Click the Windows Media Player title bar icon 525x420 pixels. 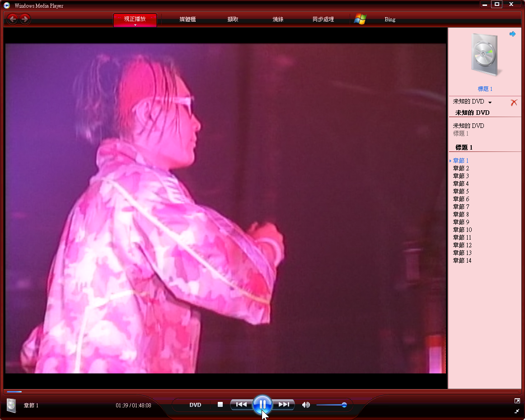(x=7, y=5)
